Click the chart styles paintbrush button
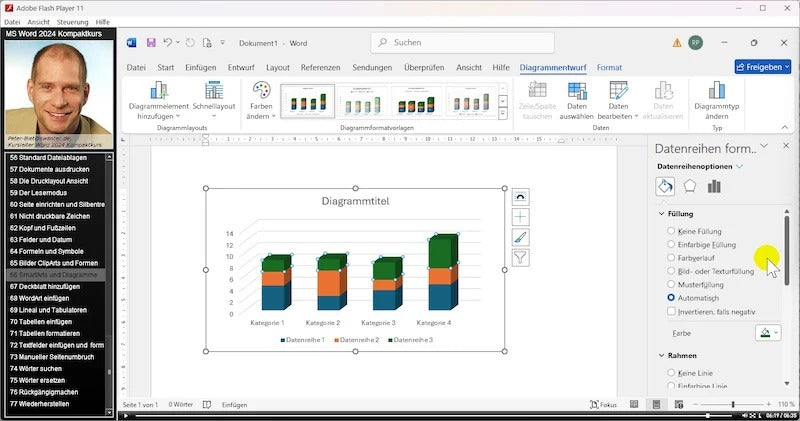 click(x=520, y=237)
